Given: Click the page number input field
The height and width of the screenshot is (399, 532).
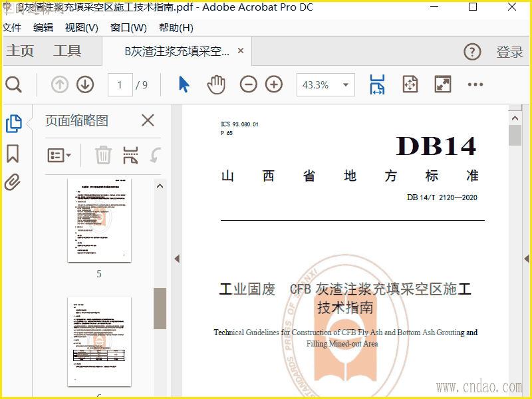Looking at the screenshot, I should pos(120,85).
